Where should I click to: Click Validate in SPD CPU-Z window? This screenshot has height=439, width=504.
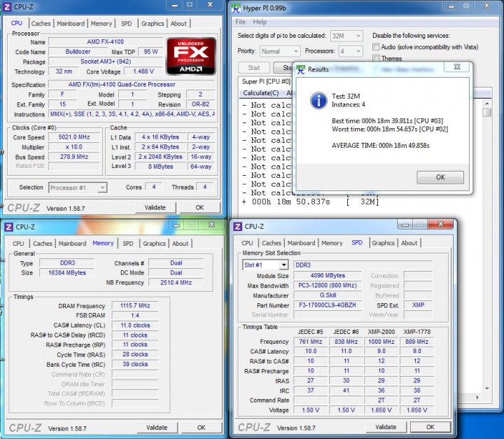coord(386,427)
